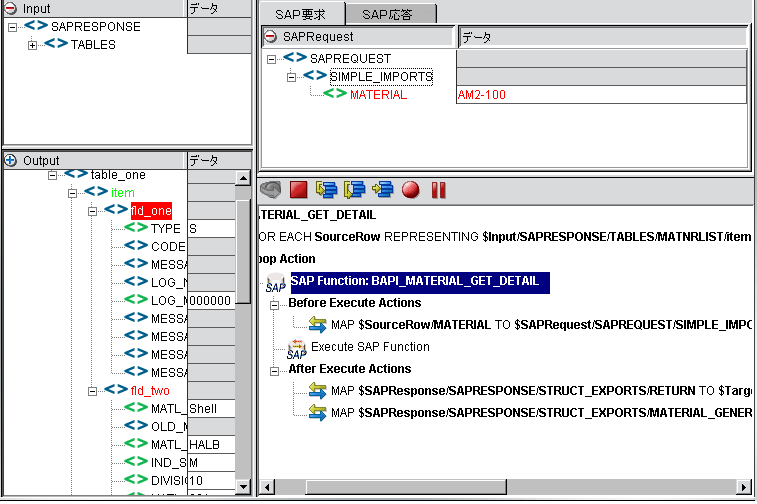Viewport: 757px width, 504px height.
Task: Click the second step debug icon
Action: pyautogui.click(x=354, y=190)
